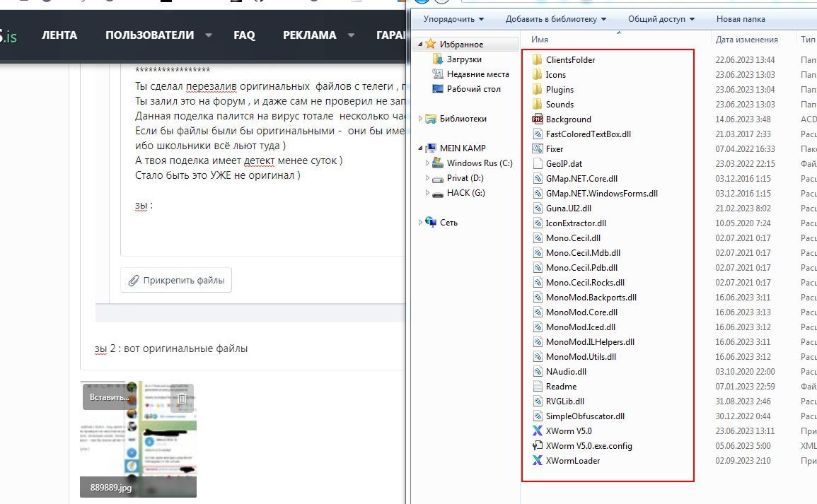Screen dimensions: 817x504
Task: Select MonoMod.Utils.dll file name
Action: click(x=581, y=357)
